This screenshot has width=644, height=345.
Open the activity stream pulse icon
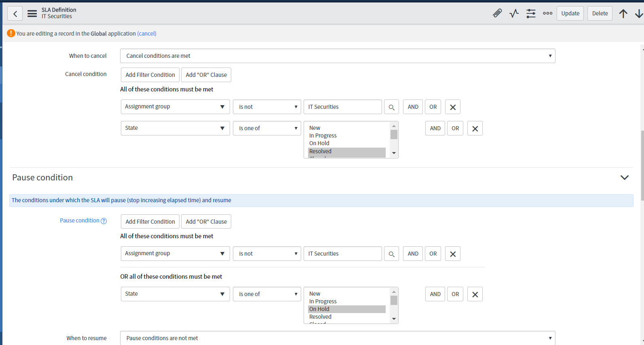point(514,13)
